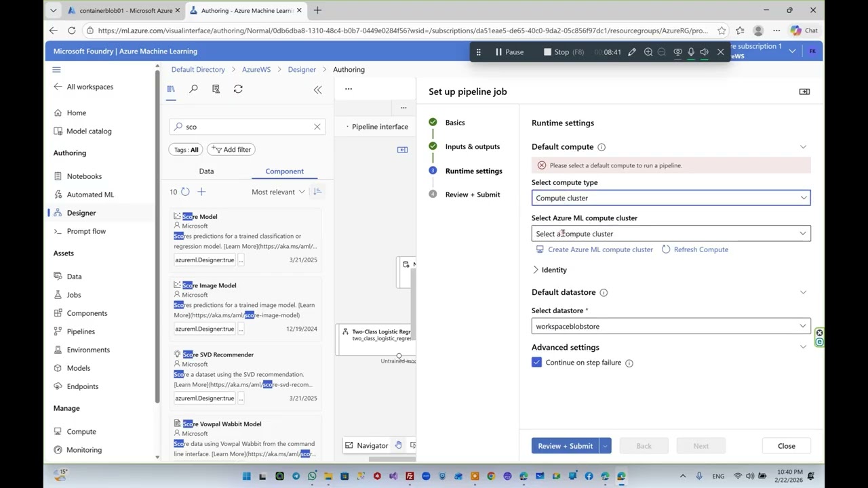
Task: Toggle the recorder microphone
Action: tap(691, 52)
